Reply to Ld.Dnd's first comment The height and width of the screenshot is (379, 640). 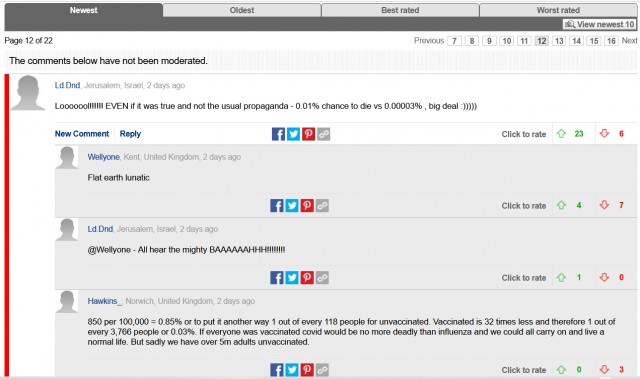coord(130,134)
